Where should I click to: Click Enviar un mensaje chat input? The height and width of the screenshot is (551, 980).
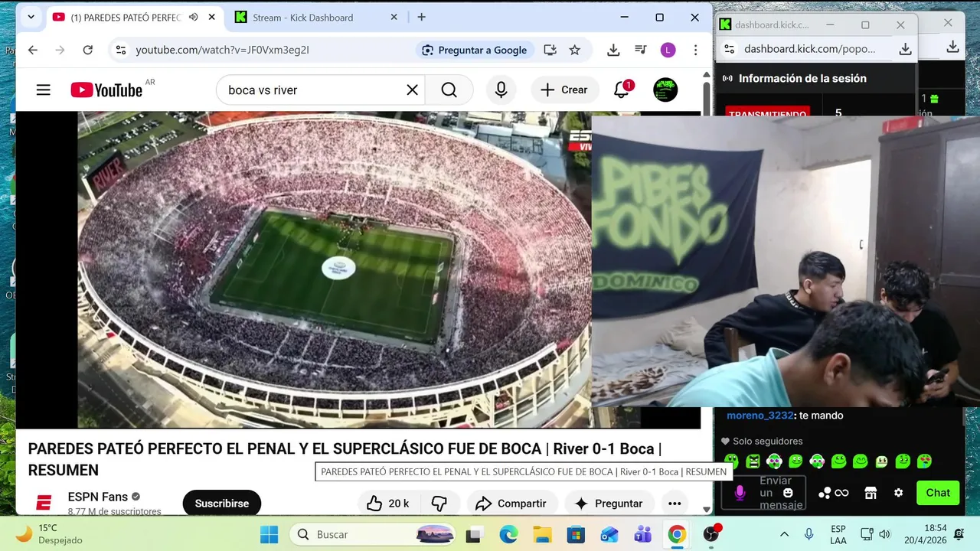763,493
